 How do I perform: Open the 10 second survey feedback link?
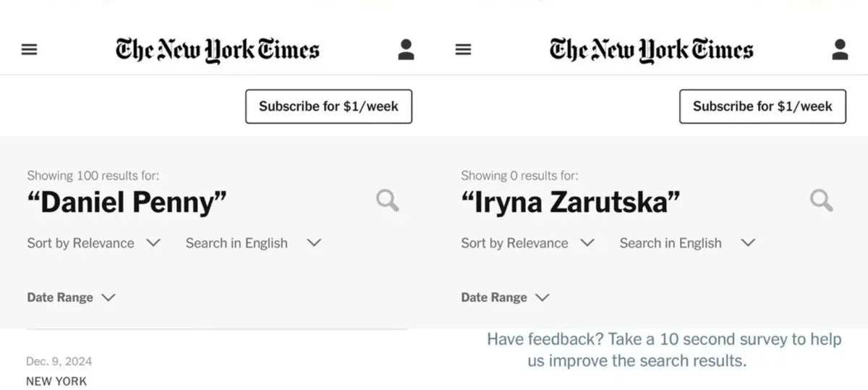664,349
